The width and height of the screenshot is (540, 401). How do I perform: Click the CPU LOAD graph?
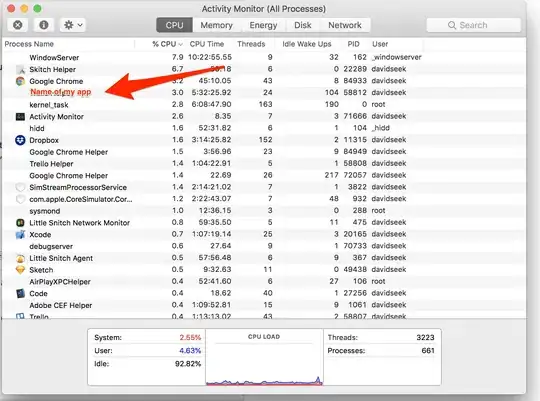(264, 358)
